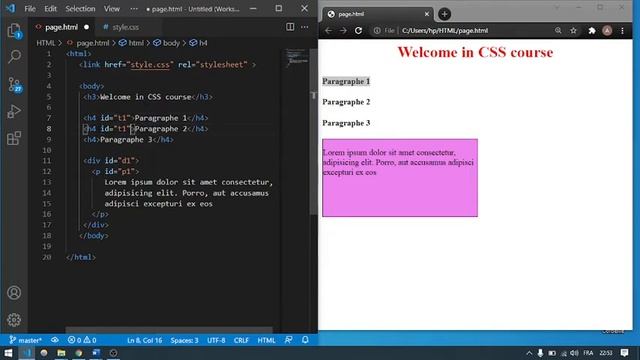Click master branch in status bar
This screenshot has height=360, width=640.
[25, 340]
